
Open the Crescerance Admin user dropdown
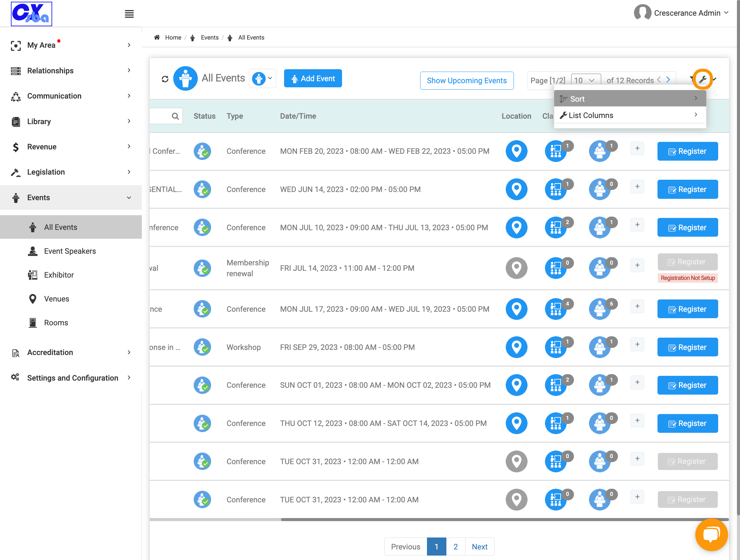682,13
